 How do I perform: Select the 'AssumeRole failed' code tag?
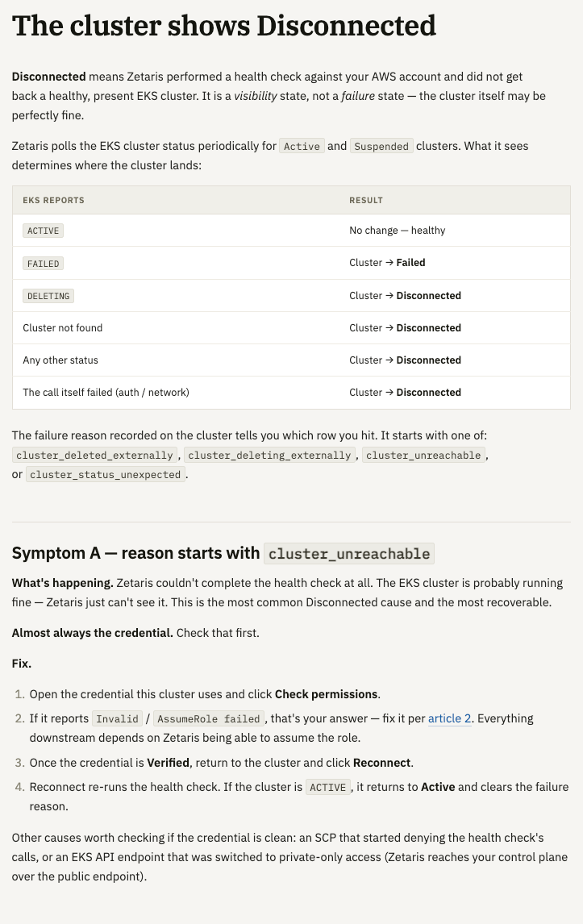tap(209, 719)
